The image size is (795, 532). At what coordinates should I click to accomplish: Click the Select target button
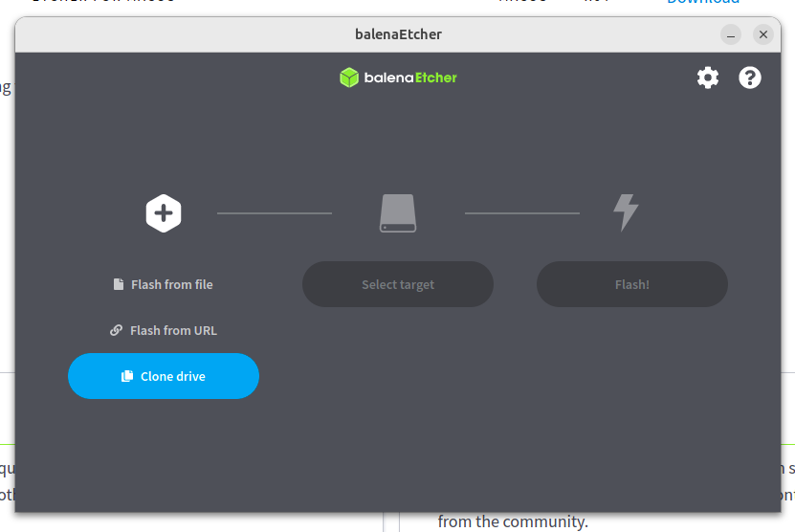coord(398,284)
